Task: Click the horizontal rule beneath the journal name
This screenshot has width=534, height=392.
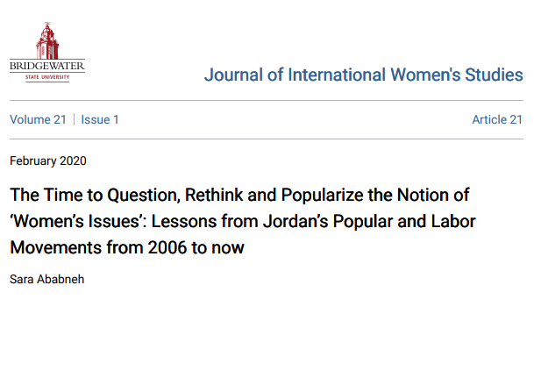Action: (267, 101)
